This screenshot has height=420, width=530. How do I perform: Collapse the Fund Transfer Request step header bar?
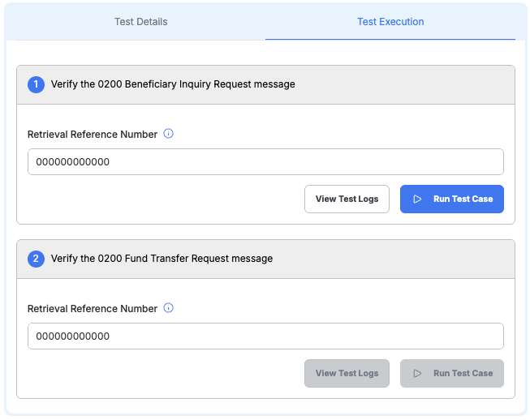coord(406,259)
